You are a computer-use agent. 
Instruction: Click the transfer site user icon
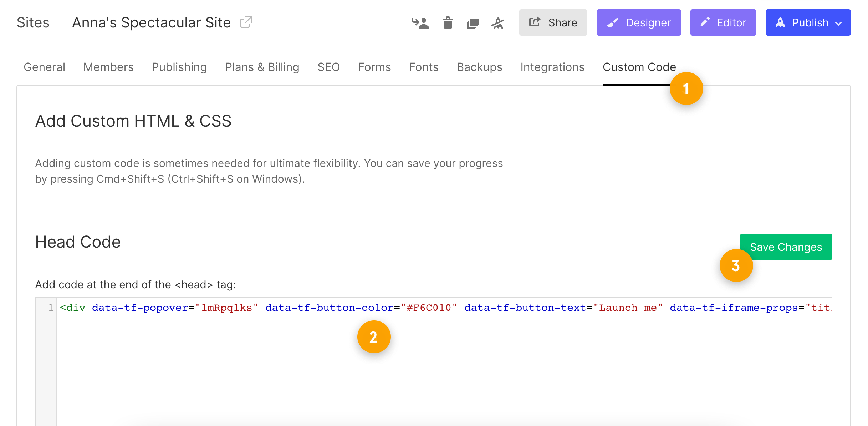(x=420, y=23)
